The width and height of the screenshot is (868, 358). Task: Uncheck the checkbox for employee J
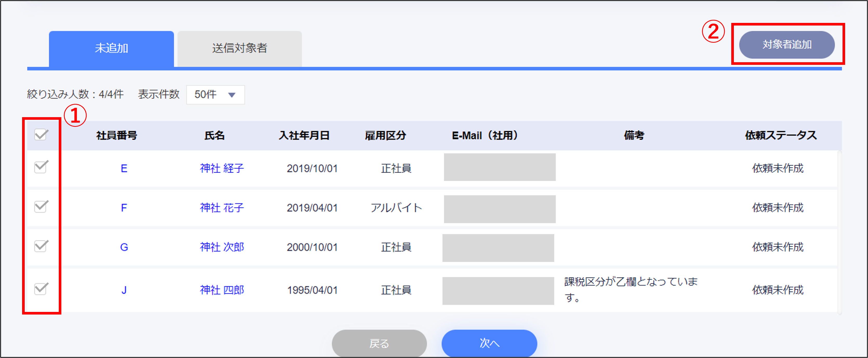coord(41,289)
